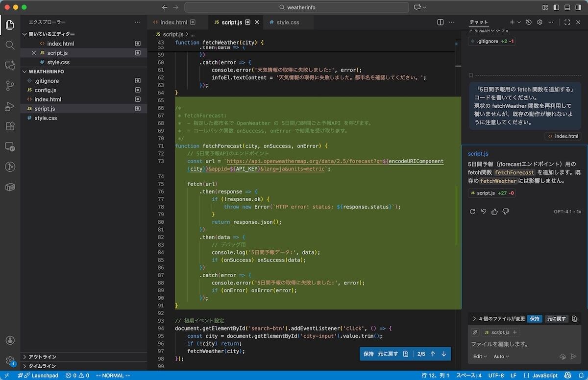Click 保持 button in chat edits bar
Viewport: 588px width, 380px height.
click(x=535, y=319)
